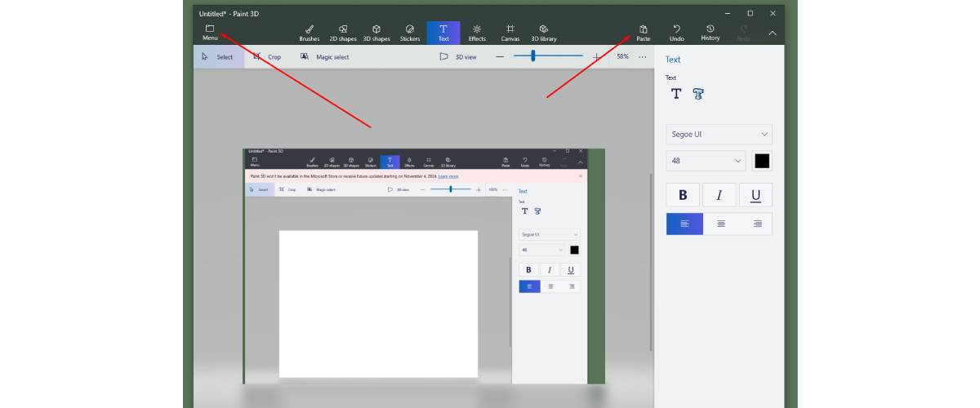
Task: Switch to the Text tab
Action: click(x=443, y=33)
